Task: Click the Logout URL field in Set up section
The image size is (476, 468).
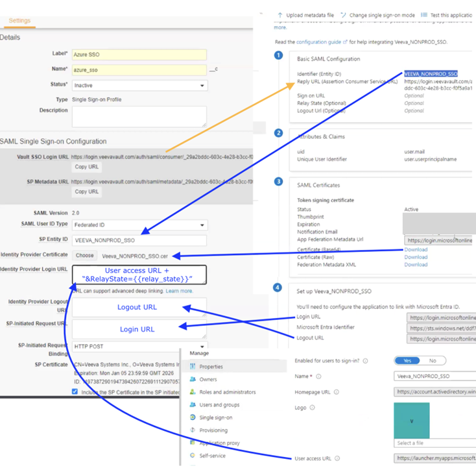Action: click(x=441, y=339)
